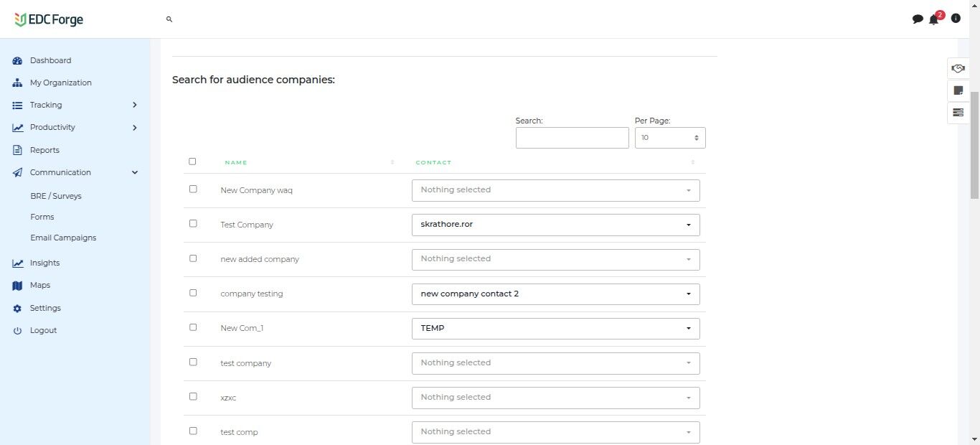Click the info circle icon
The image size is (980, 445).
(956, 19)
